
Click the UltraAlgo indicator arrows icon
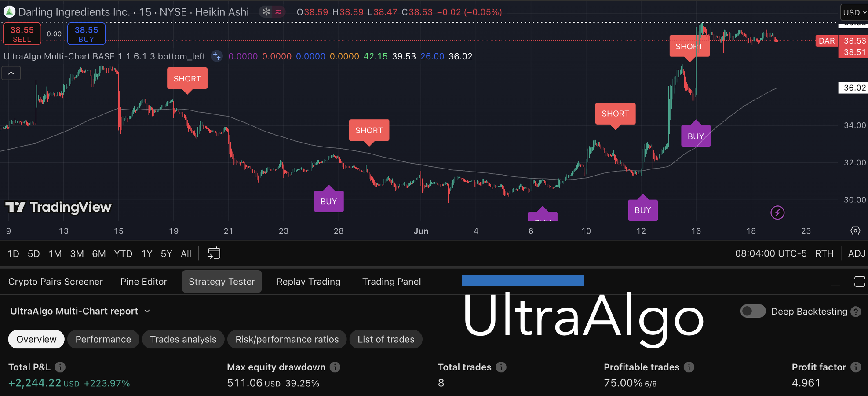pyautogui.click(x=217, y=56)
